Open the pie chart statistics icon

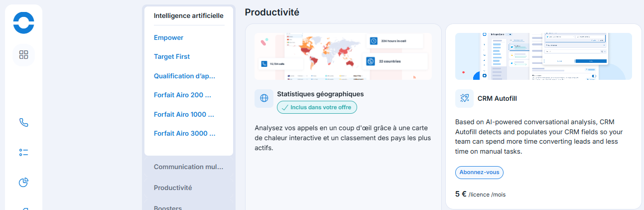[x=23, y=183]
